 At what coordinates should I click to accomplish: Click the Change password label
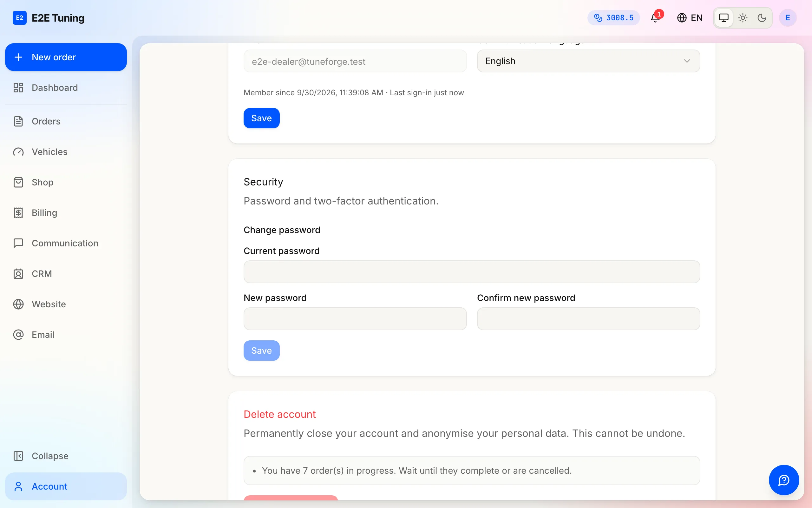click(x=282, y=230)
